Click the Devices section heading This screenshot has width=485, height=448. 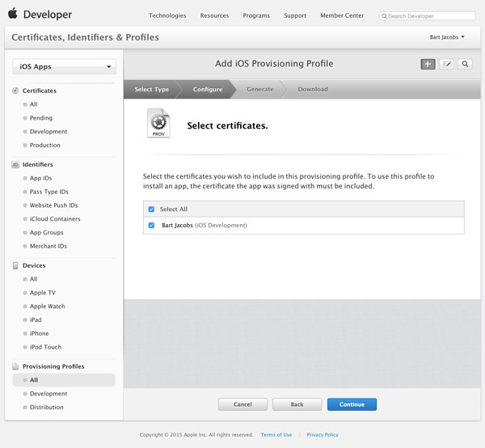click(x=34, y=265)
